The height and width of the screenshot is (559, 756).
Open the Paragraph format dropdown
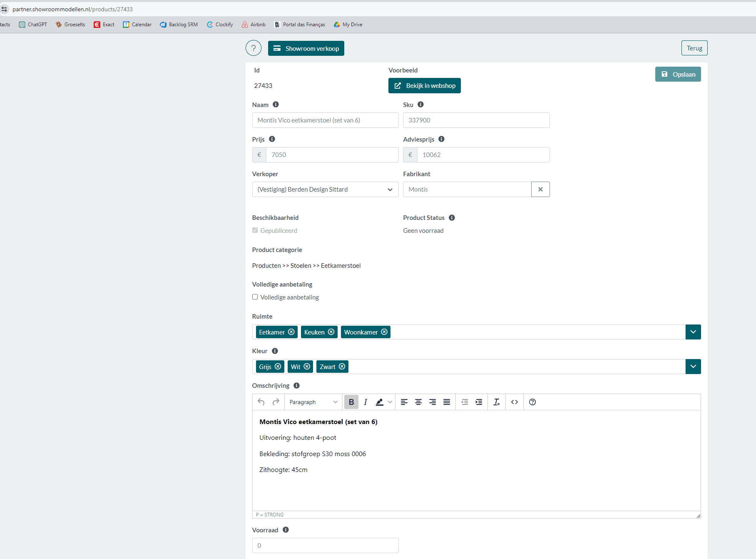(313, 402)
